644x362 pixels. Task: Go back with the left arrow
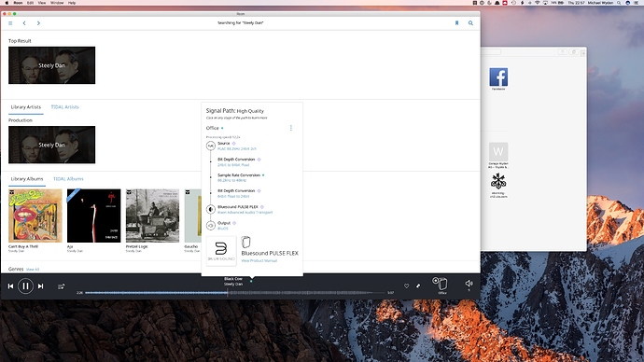(24, 23)
